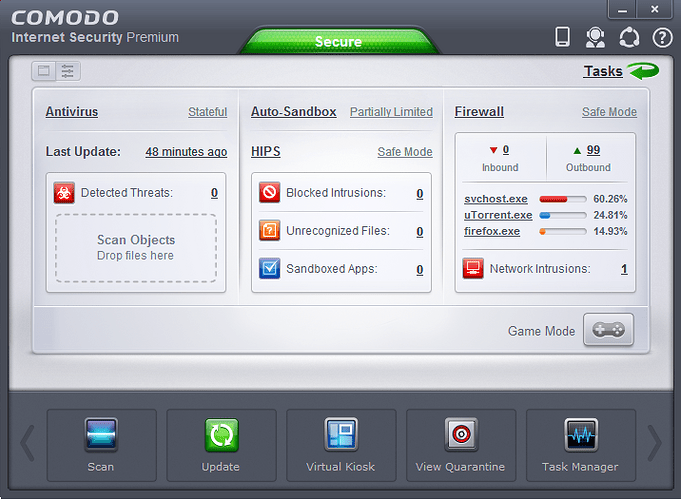Click the Network Intrusions monitor icon

tap(473, 268)
